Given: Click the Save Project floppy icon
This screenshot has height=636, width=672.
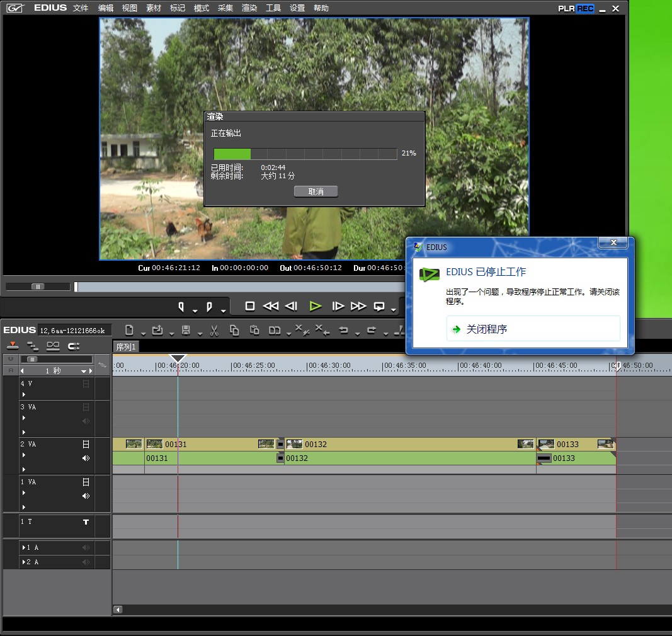Looking at the screenshot, I should coord(186,330).
